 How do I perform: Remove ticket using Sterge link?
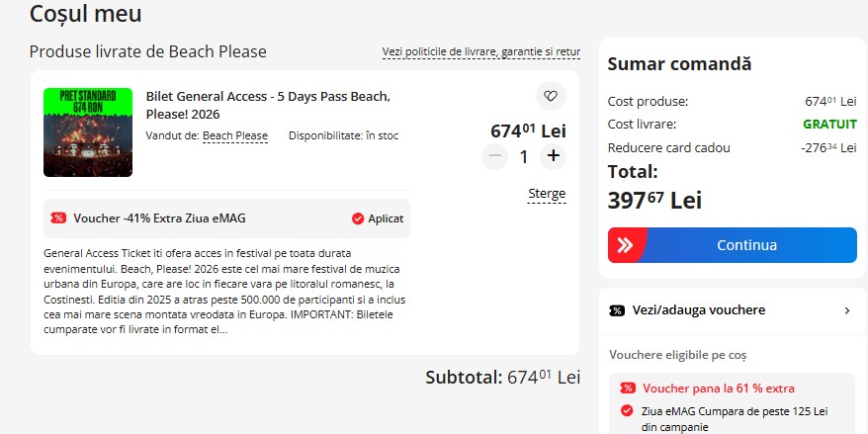point(547,194)
